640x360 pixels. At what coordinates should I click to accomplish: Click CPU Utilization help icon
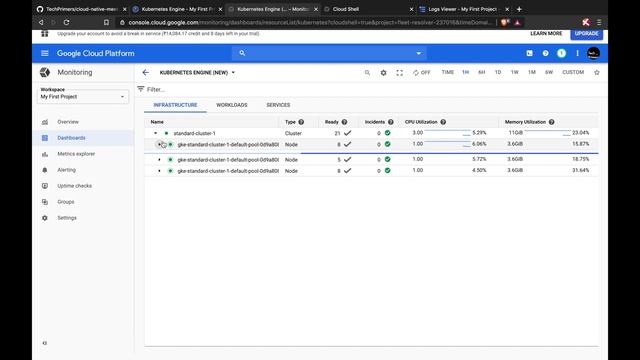tap(443, 122)
